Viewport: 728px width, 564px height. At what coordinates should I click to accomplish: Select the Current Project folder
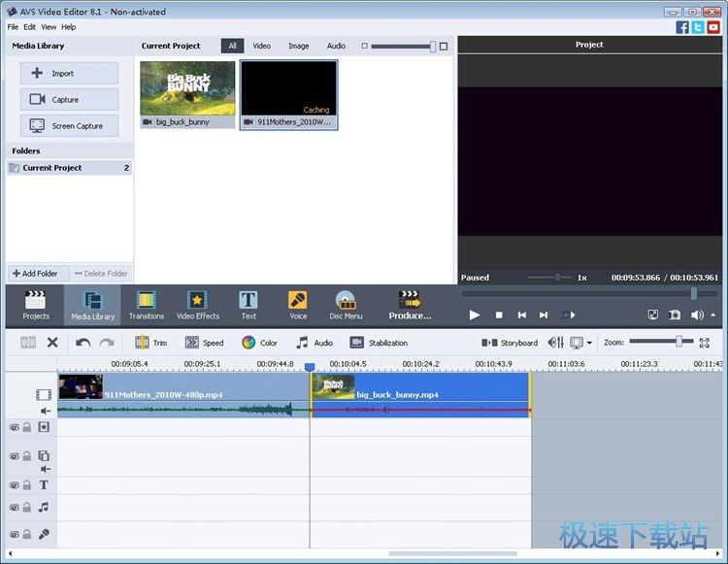click(70, 168)
